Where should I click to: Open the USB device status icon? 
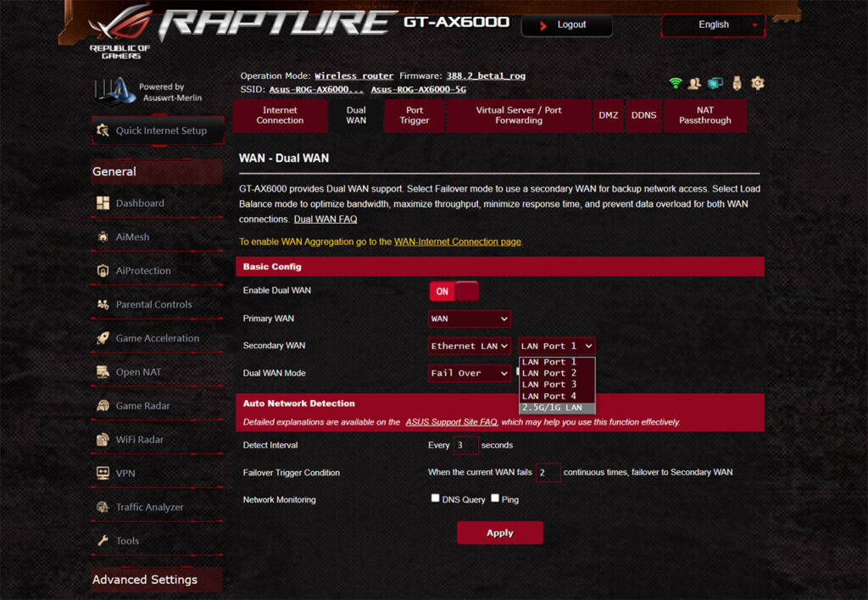(x=736, y=82)
